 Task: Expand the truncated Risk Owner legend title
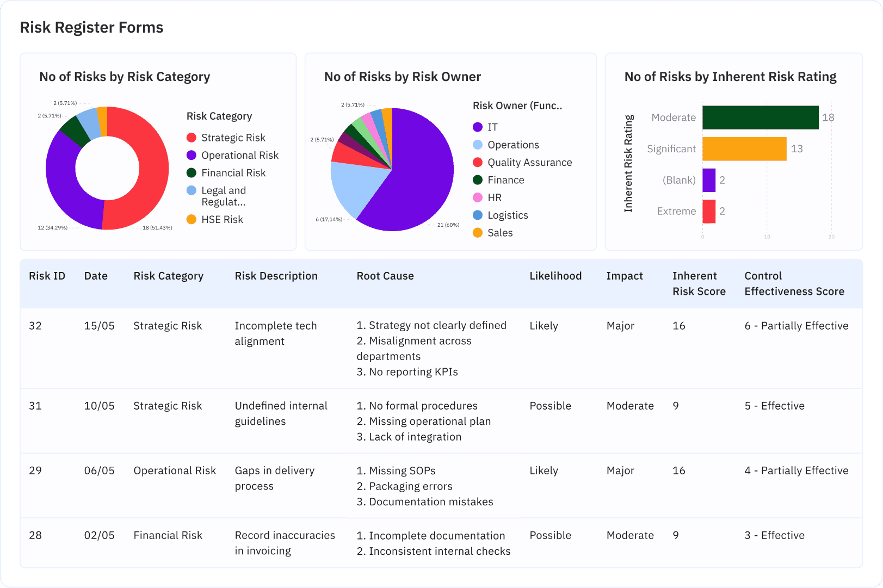(517, 106)
